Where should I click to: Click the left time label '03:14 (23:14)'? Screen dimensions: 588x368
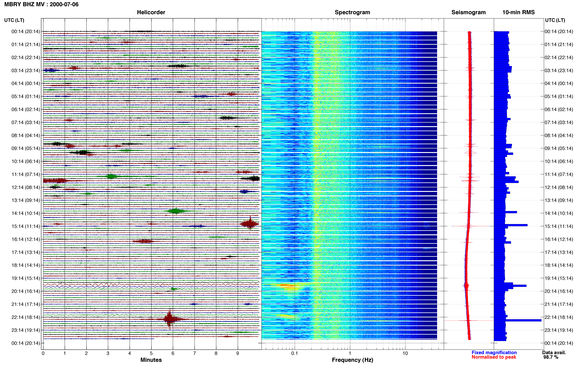coord(26,71)
